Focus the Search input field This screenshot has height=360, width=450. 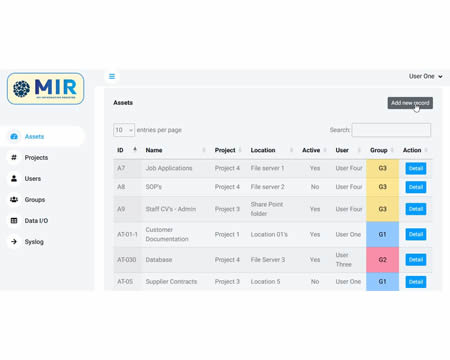point(391,130)
